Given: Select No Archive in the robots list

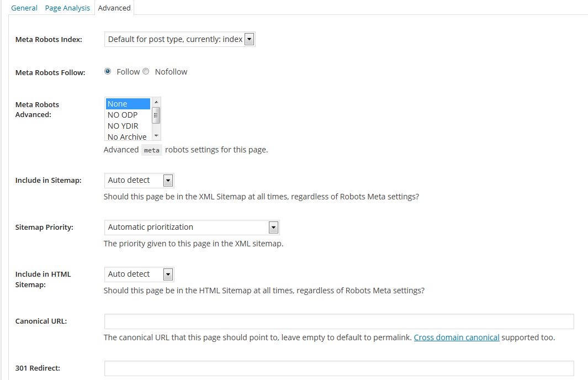Looking at the screenshot, I should click(x=128, y=136).
